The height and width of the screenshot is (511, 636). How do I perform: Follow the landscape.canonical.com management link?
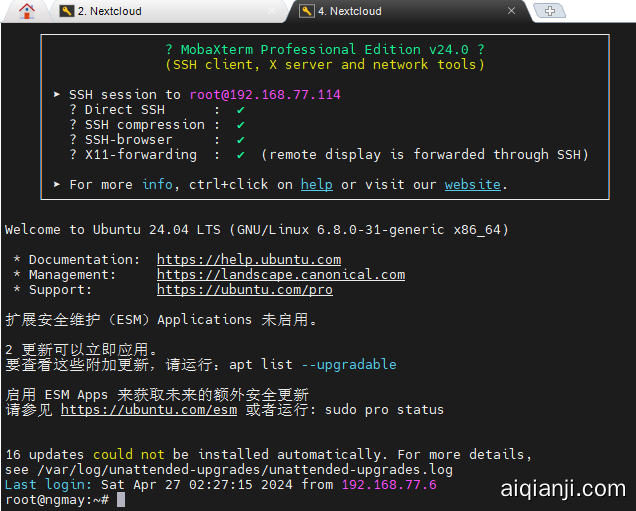point(280,274)
